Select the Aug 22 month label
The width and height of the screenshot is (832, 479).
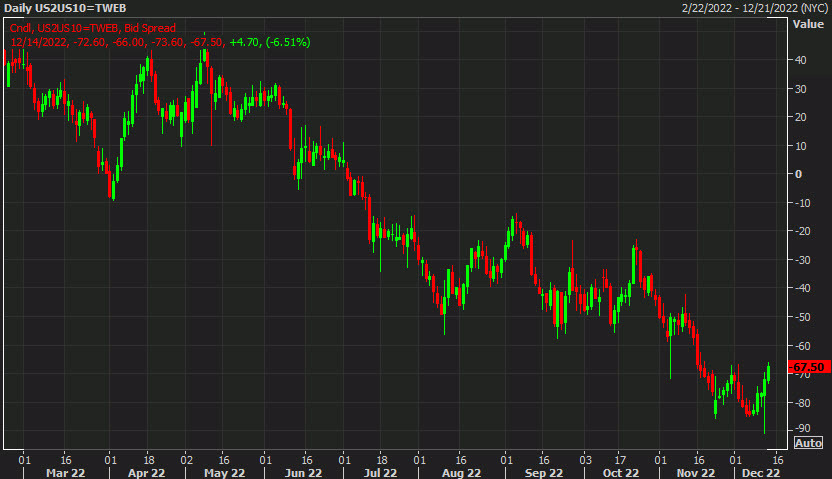(460, 472)
